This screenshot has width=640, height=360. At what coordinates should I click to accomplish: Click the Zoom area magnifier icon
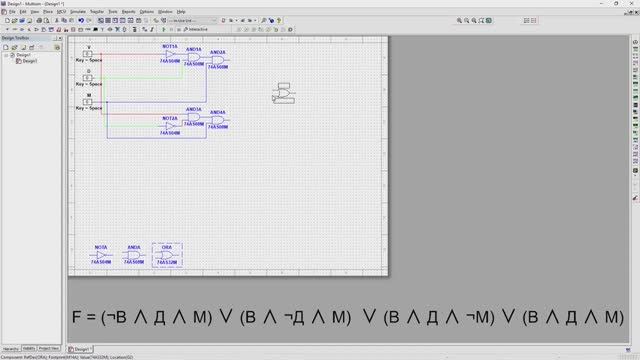tap(474, 20)
